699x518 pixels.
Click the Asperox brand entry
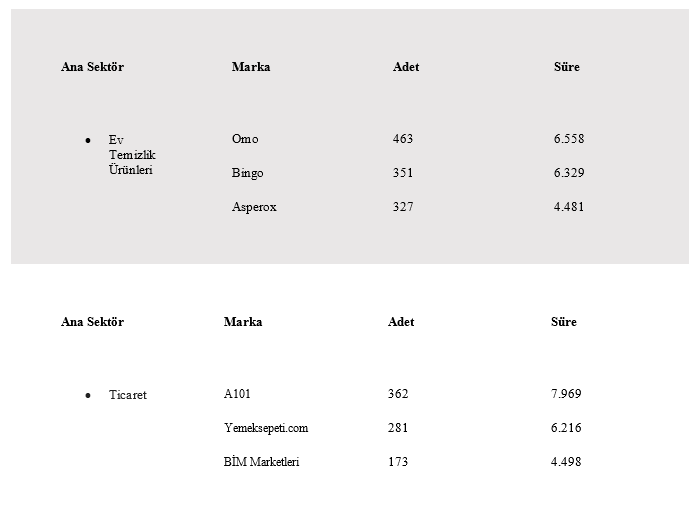(x=254, y=207)
